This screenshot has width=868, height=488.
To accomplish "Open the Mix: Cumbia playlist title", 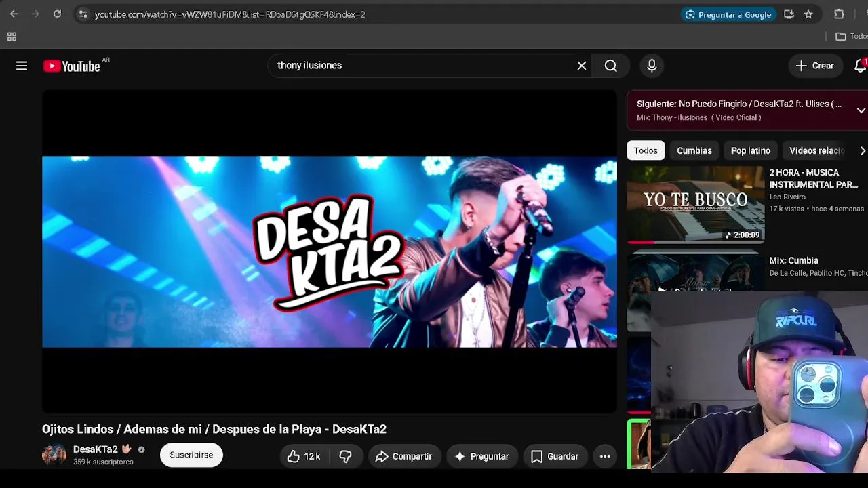I will pos(793,260).
